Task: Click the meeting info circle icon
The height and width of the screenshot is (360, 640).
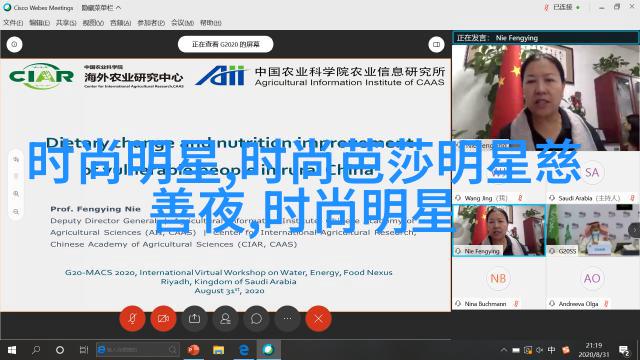Action: 14,44
